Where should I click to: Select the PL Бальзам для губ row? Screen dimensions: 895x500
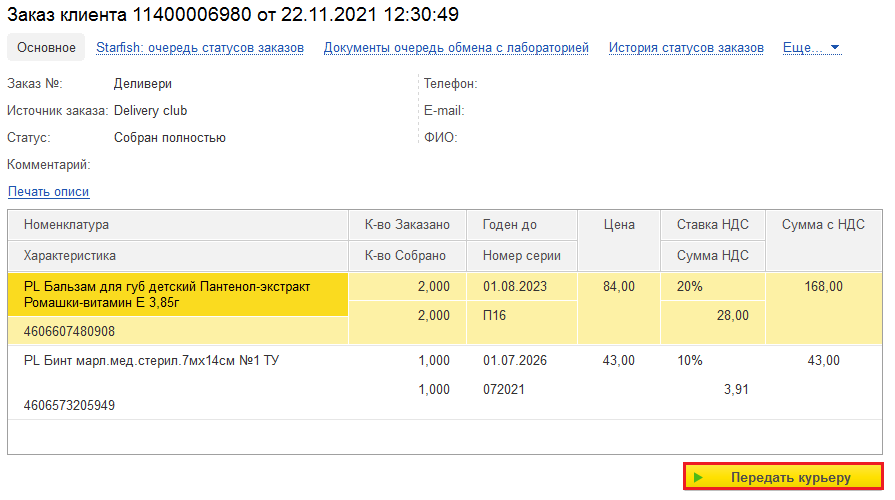coord(167,294)
